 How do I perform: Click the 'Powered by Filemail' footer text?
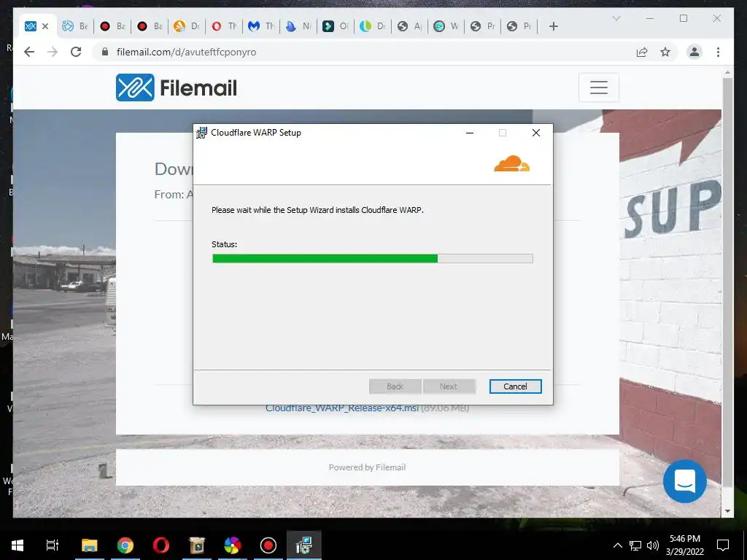pyautogui.click(x=367, y=467)
